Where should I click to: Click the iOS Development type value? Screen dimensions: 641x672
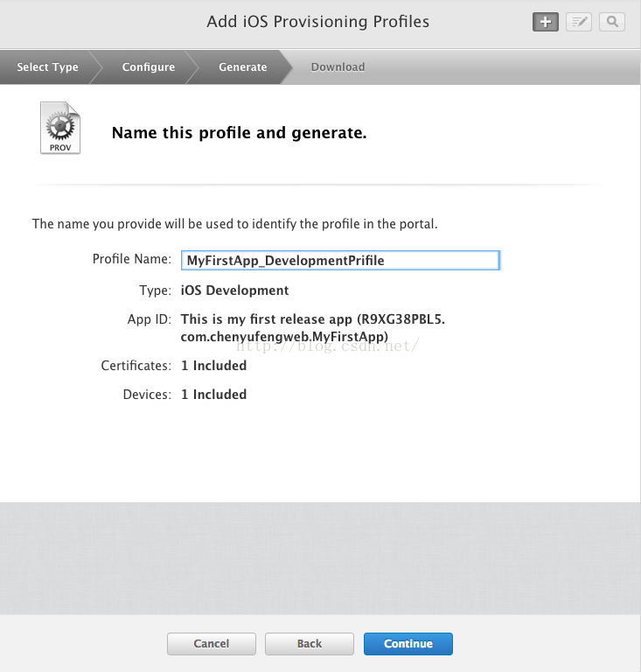pyautogui.click(x=235, y=290)
